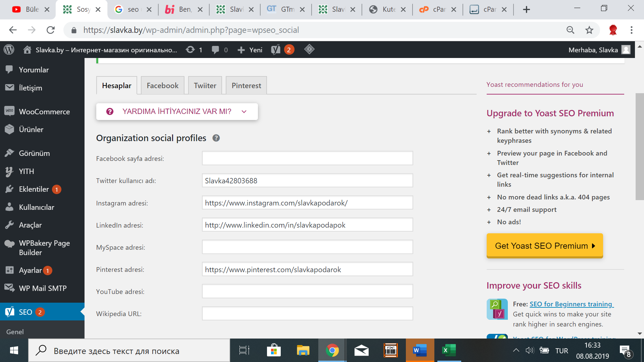Screen dimensions: 644x362
Task: Click the zoom magnifier icon in address bar
Action: (x=570, y=30)
